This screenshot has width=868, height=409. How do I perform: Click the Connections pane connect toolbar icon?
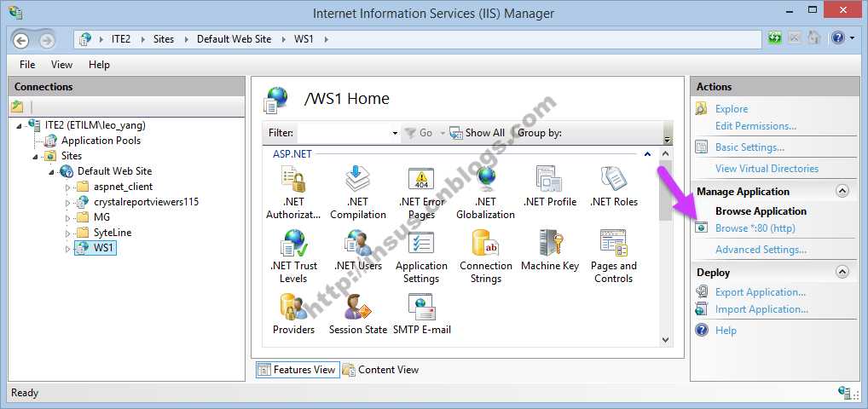pos(17,107)
